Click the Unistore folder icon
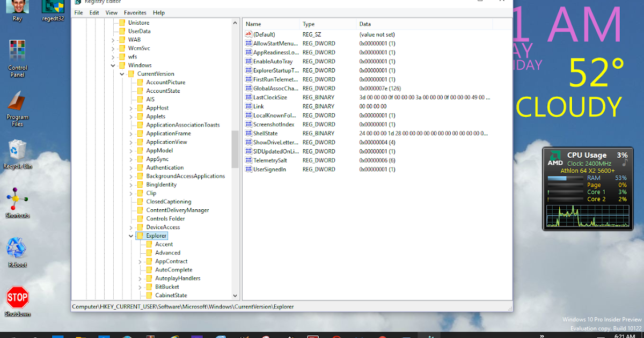This screenshot has width=644, height=338. (122, 23)
